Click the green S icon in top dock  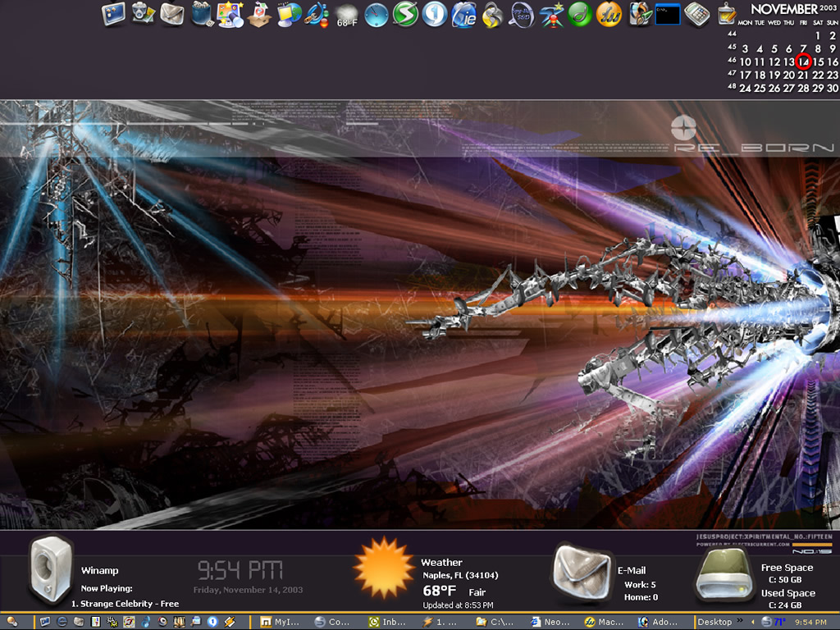click(405, 14)
